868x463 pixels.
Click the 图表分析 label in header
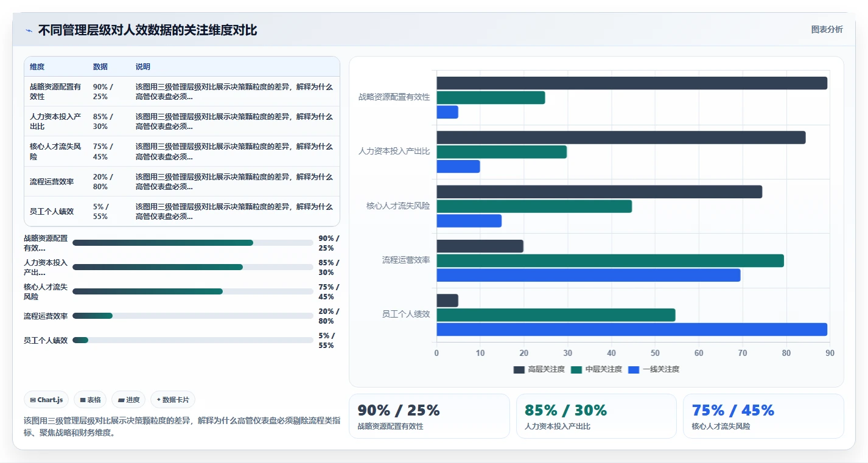[827, 29]
